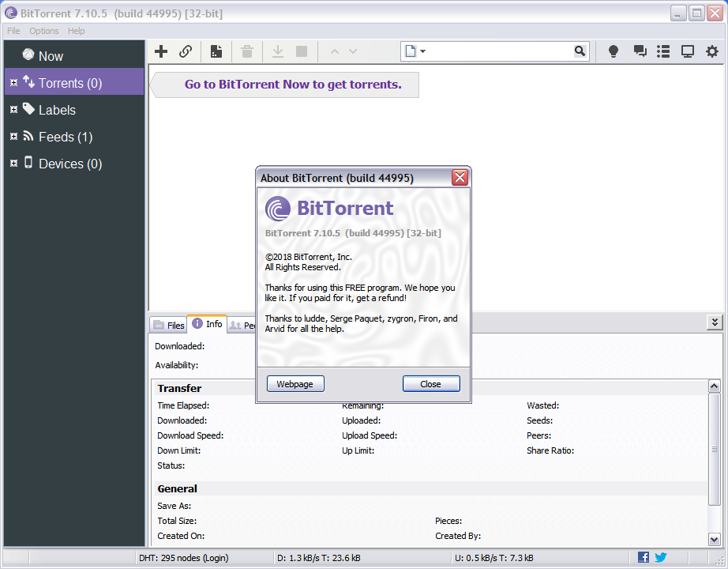The height and width of the screenshot is (569, 728).
Task: Click the Facebook icon in status bar
Action: pyautogui.click(x=644, y=557)
